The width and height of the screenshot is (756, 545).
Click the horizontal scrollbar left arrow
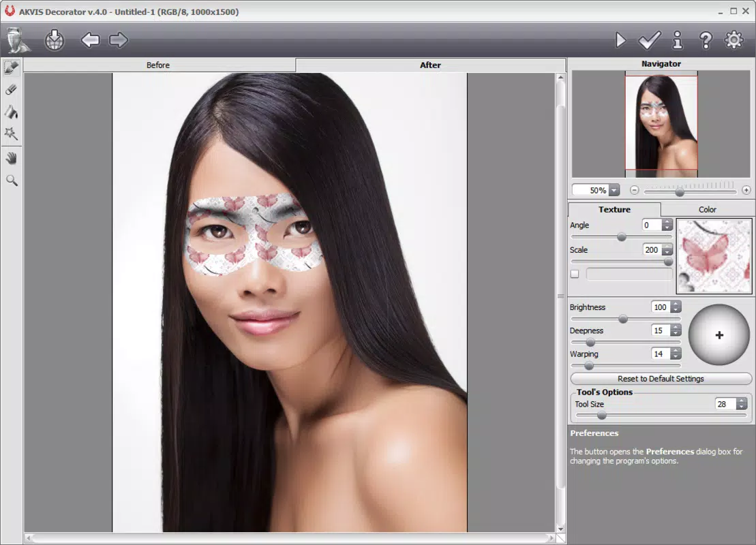tap(29, 538)
